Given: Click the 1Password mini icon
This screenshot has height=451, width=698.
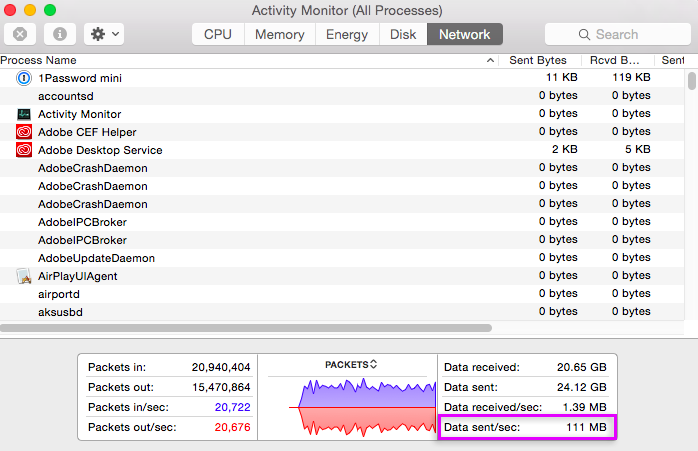Looking at the screenshot, I should pyautogui.click(x=24, y=78).
